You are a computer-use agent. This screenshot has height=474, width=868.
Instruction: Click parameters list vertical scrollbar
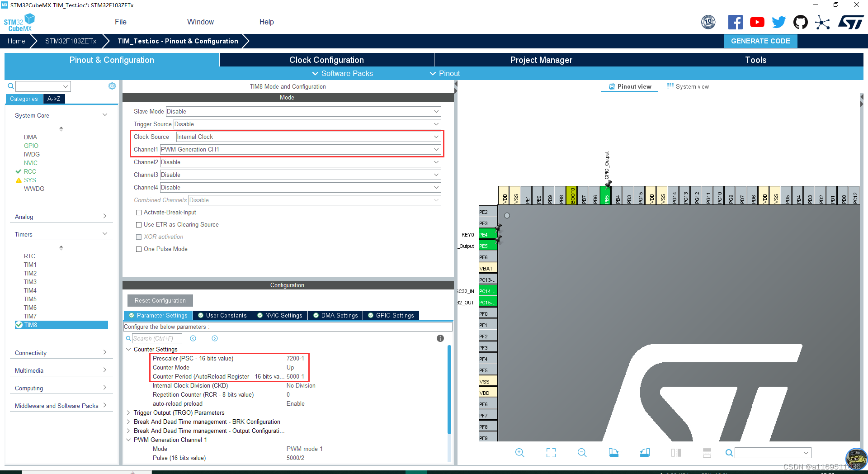449,389
